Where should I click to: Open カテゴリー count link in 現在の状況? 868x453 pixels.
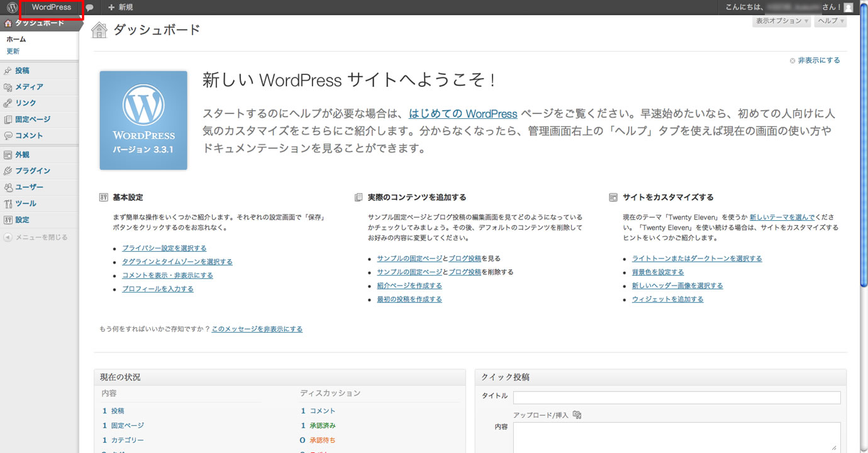[128, 440]
